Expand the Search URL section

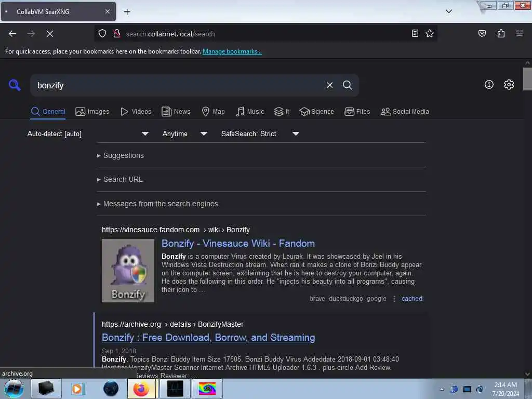[120, 179]
